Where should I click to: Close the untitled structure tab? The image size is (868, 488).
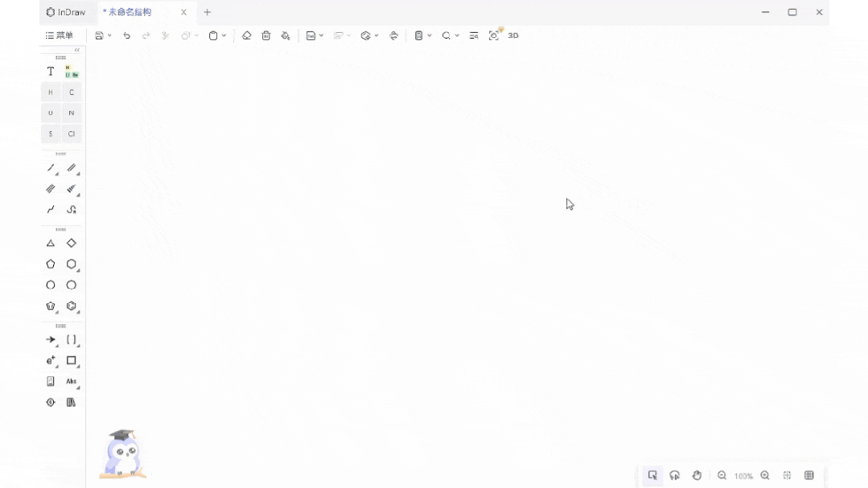(x=183, y=12)
